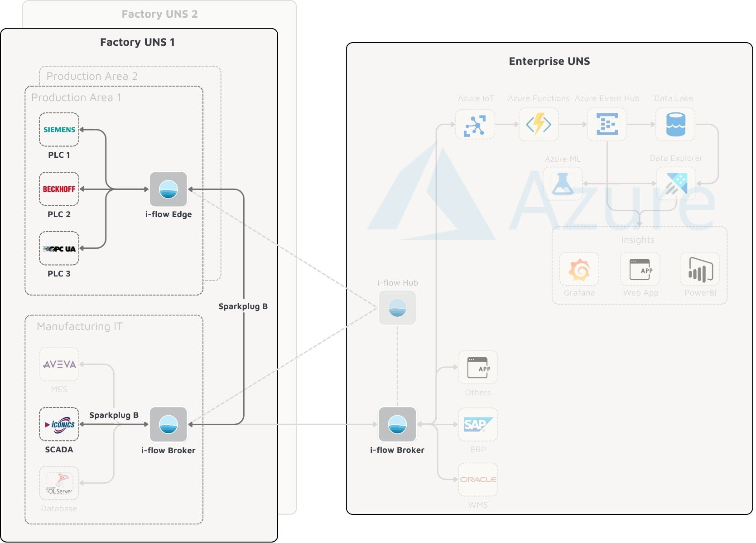Click the Sparkplug B label beside vertical connector
The image size is (756, 543).
243,306
